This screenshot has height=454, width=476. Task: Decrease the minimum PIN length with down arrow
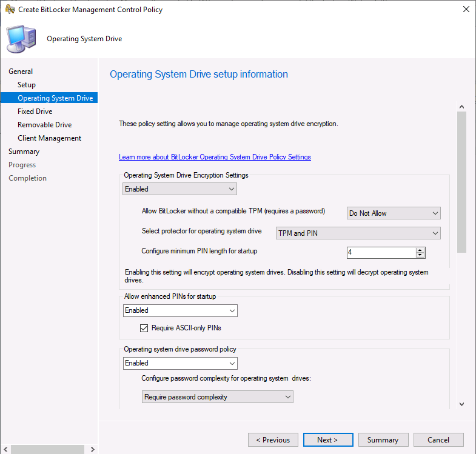click(420, 255)
